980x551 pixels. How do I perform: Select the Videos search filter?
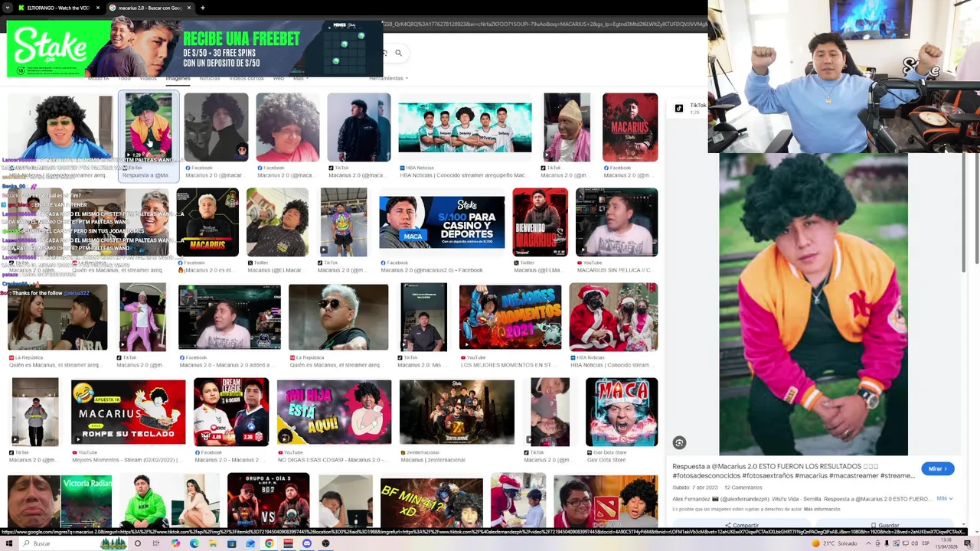tap(148, 78)
